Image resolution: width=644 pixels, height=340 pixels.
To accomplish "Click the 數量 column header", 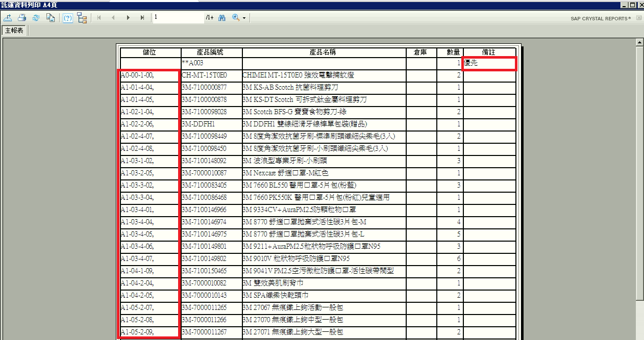I will [x=450, y=52].
